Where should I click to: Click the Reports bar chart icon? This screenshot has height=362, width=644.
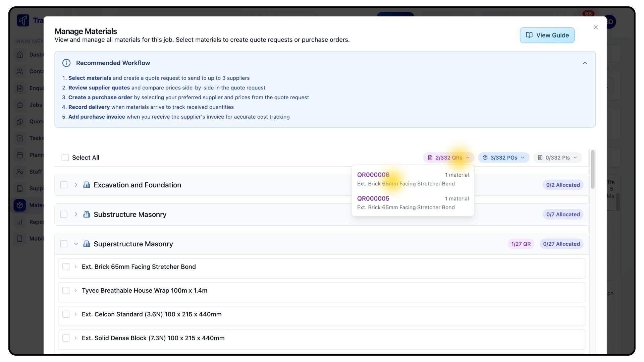(20, 222)
